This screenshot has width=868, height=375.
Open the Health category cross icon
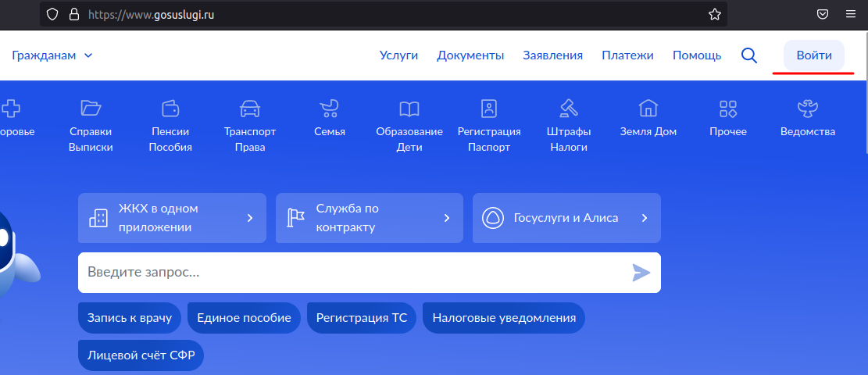pos(10,108)
